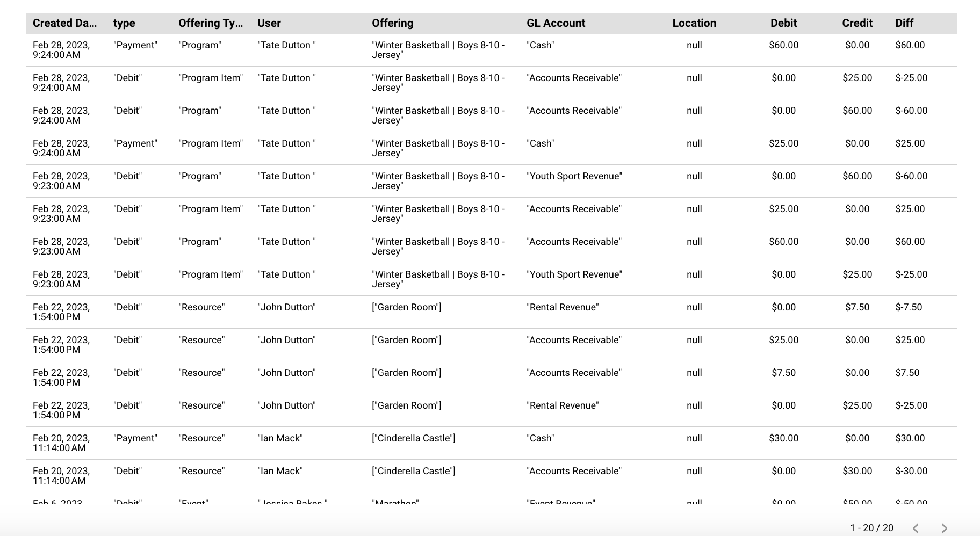Select "Cash" cell in Cinderella Castle row
980x536 pixels.
540,438
